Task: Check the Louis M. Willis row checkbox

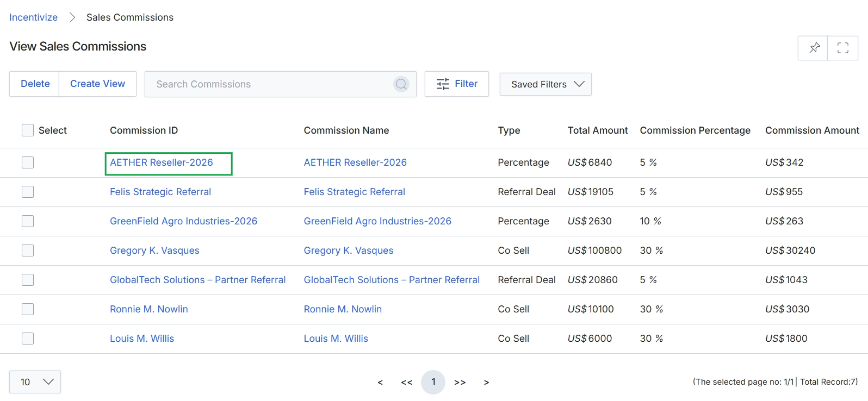Action: pyautogui.click(x=28, y=339)
